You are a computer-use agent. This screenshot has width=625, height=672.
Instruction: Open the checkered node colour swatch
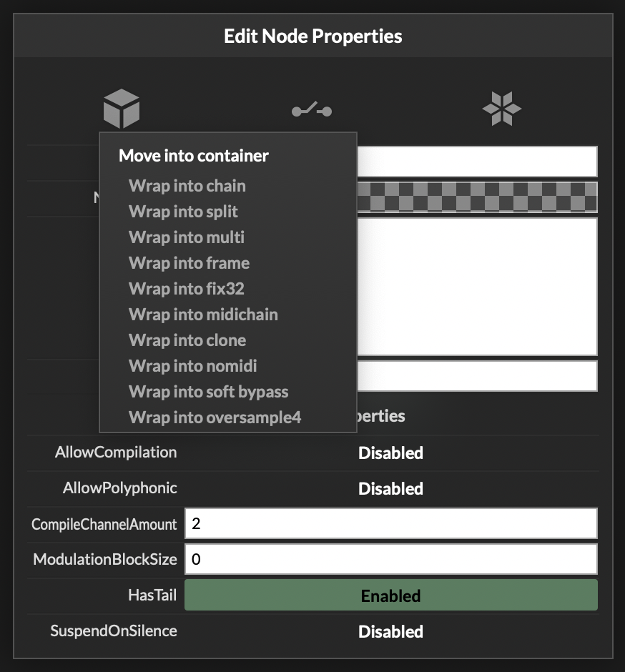[477, 197]
